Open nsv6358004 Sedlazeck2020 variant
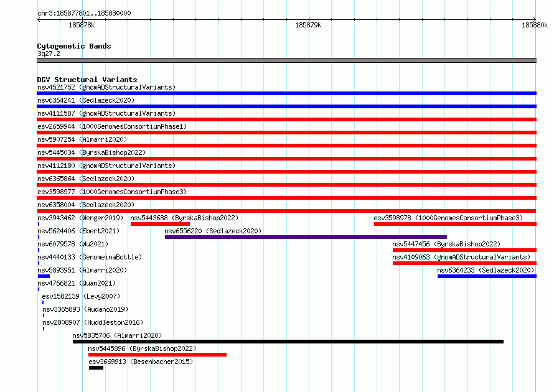The image size is (554, 392). click(x=86, y=205)
